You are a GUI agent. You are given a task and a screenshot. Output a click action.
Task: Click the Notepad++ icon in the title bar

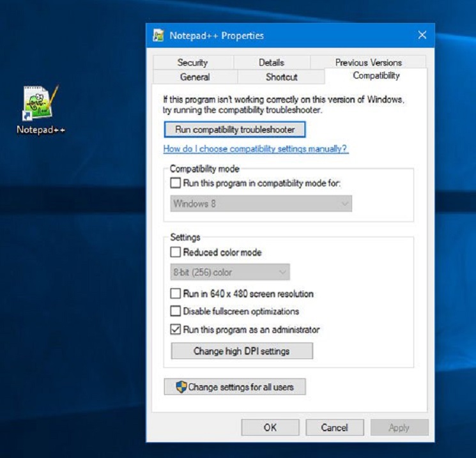point(158,36)
